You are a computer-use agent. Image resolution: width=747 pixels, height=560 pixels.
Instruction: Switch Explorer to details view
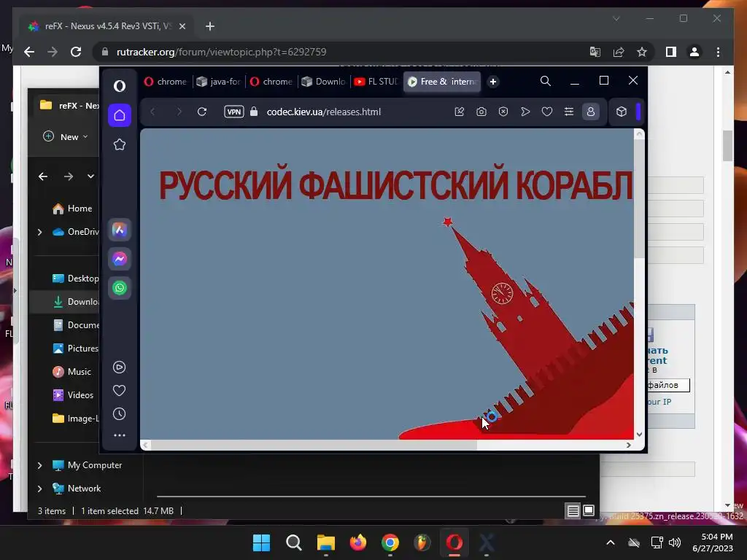tap(573, 511)
